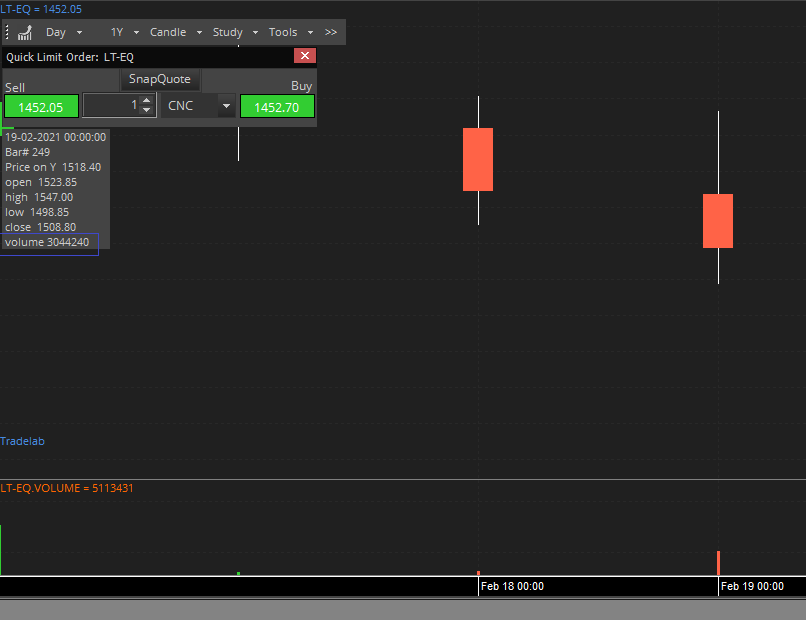Click the horizontal scrollbar at bottom
This screenshot has height=620, width=806.
(x=403, y=610)
